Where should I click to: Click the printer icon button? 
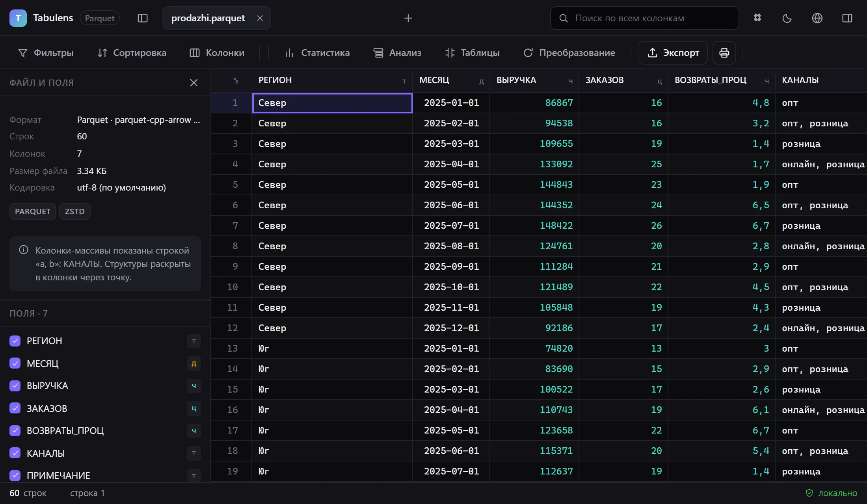(x=724, y=53)
